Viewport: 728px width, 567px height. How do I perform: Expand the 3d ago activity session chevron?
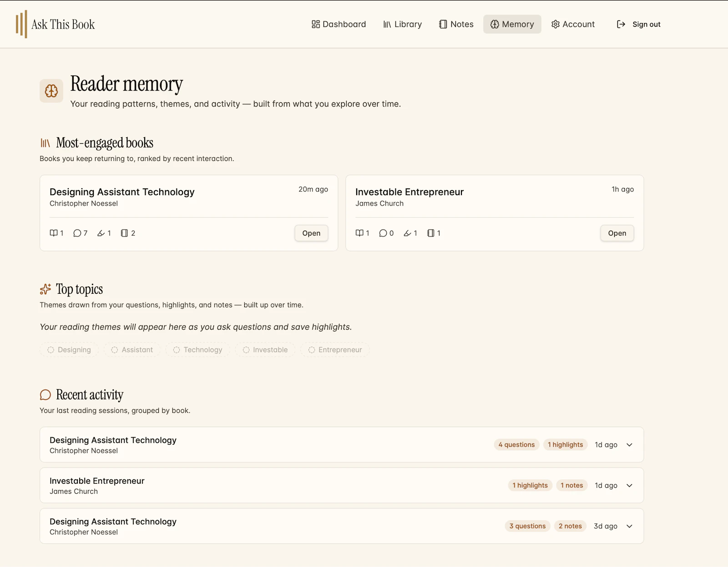pos(629,526)
